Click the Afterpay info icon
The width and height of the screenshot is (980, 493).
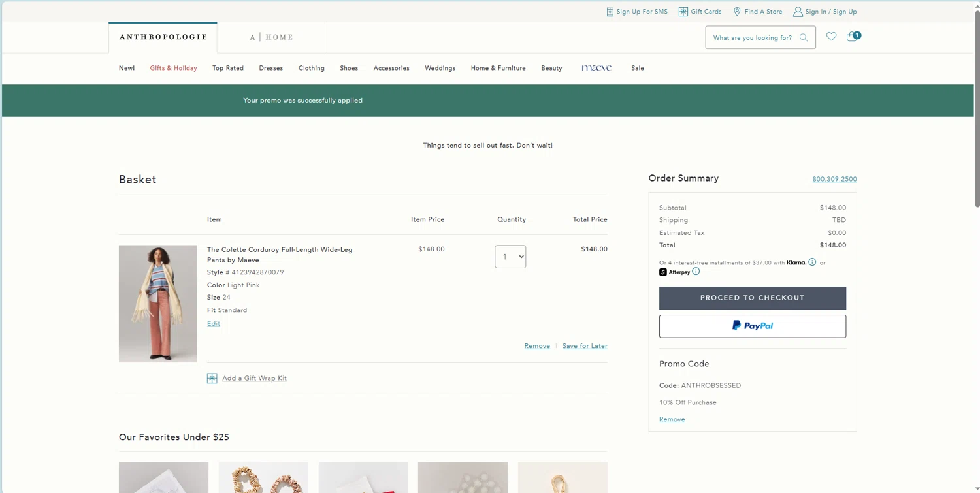pos(696,272)
